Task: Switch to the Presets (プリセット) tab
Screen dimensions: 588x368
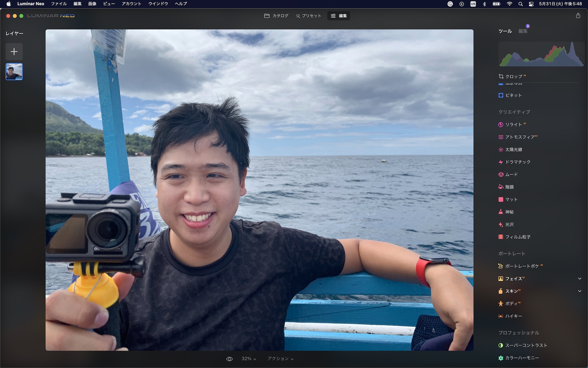Action: click(x=308, y=16)
